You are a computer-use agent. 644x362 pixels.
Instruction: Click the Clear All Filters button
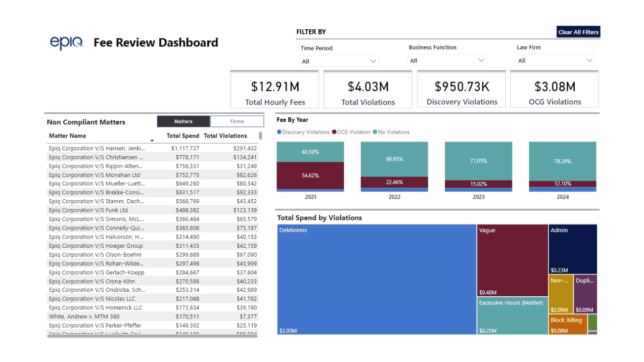[x=578, y=32]
